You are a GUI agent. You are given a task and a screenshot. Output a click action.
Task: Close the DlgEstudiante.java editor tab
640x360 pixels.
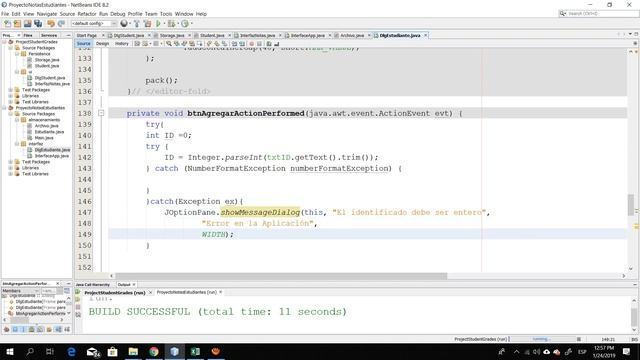[425, 36]
